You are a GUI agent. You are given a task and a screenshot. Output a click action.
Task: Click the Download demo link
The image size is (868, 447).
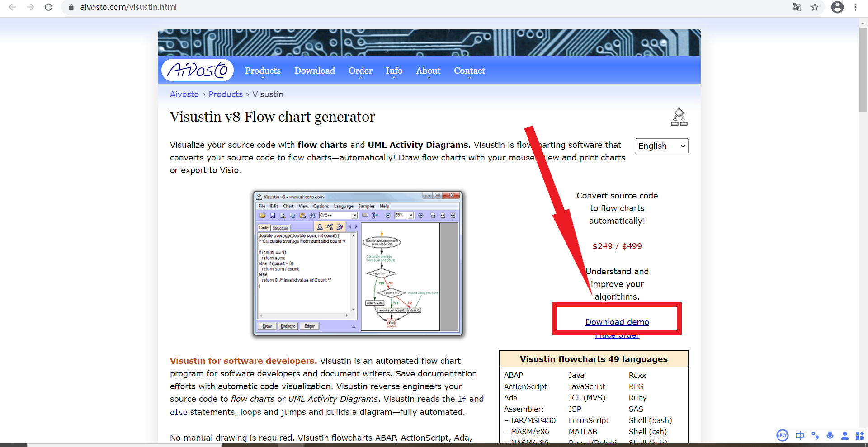(617, 322)
